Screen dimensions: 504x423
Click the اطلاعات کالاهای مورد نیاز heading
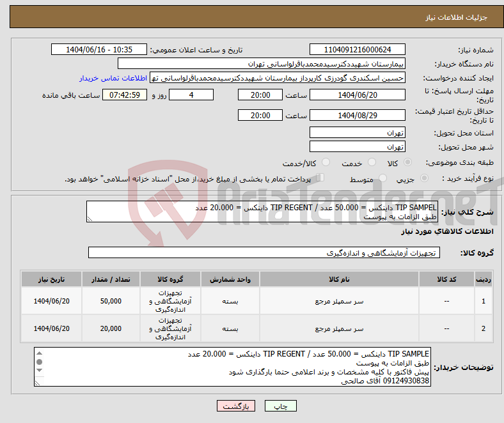[447, 231]
